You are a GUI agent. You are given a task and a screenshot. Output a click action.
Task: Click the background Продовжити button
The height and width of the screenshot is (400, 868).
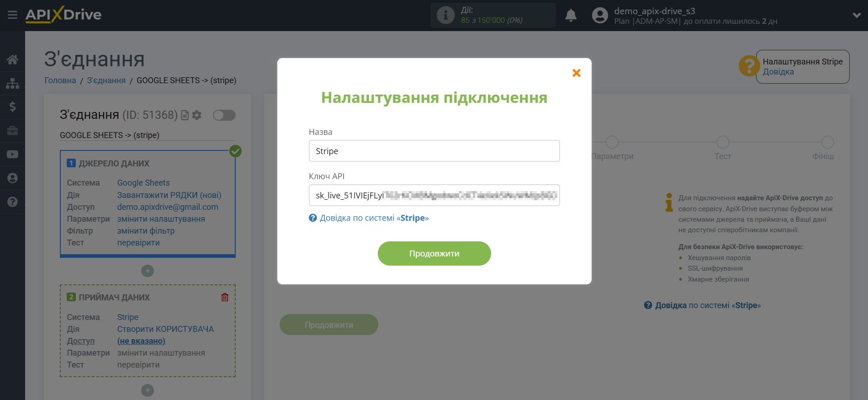328,325
